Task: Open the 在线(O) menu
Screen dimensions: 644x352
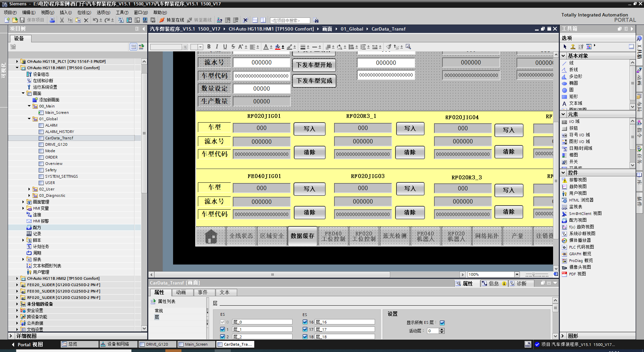Action: pyautogui.click(x=84, y=12)
